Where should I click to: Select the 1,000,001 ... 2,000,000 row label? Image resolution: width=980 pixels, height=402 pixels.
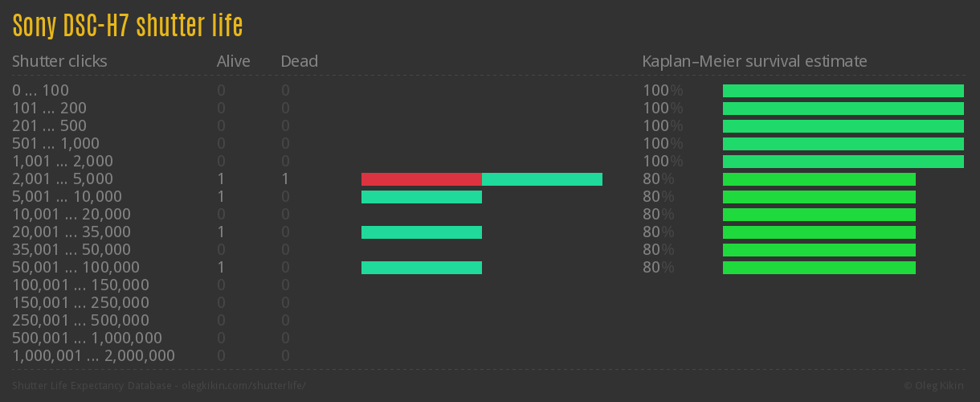point(93,356)
